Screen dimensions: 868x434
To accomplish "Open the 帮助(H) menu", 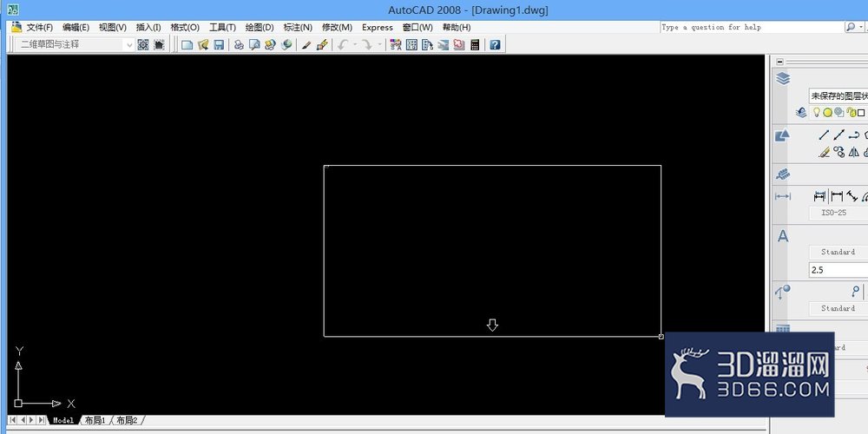I will click(457, 27).
